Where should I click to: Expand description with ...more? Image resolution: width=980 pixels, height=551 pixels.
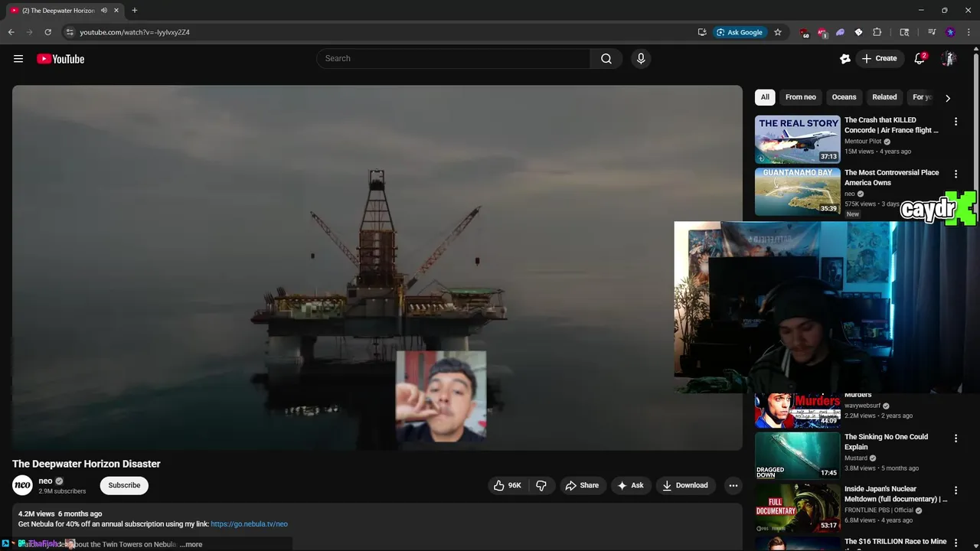[x=191, y=544]
